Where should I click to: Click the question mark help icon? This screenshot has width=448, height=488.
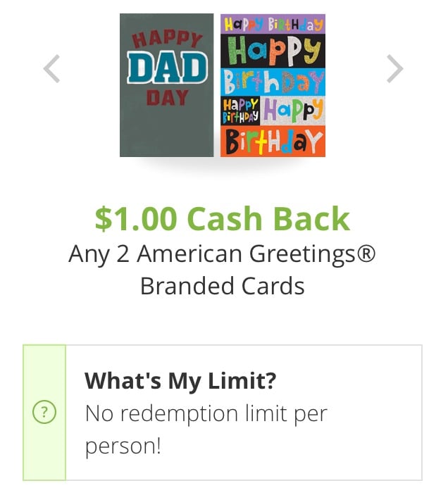tap(44, 413)
